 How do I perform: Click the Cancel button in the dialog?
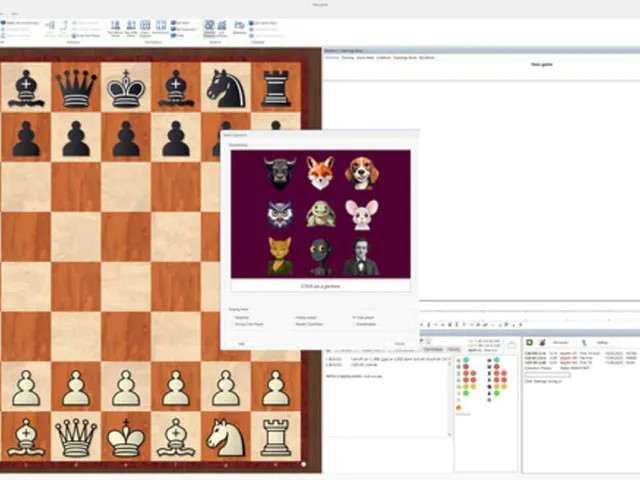tap(400, 344)
